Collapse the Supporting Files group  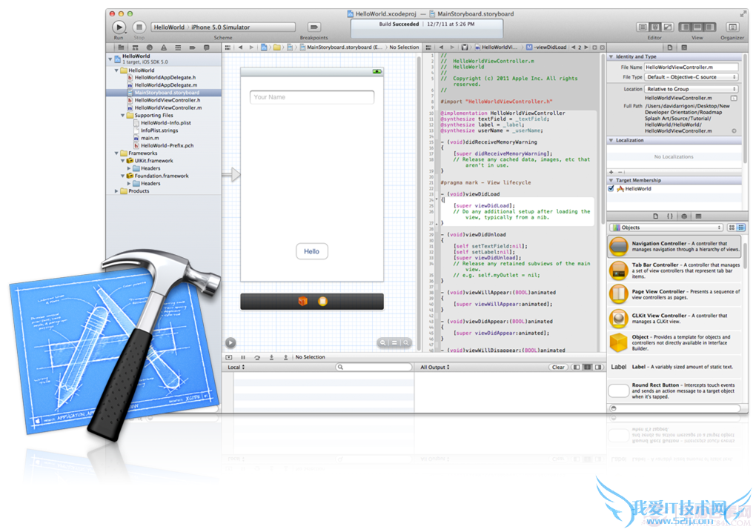tap(123, 116)
